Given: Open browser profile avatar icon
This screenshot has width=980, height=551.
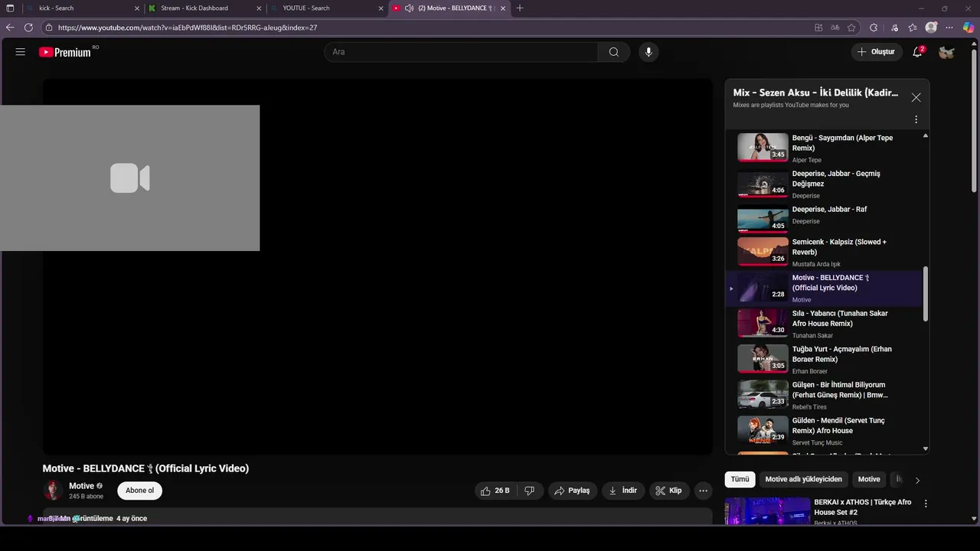Looking at the screenshot, I should click(931, 28).
